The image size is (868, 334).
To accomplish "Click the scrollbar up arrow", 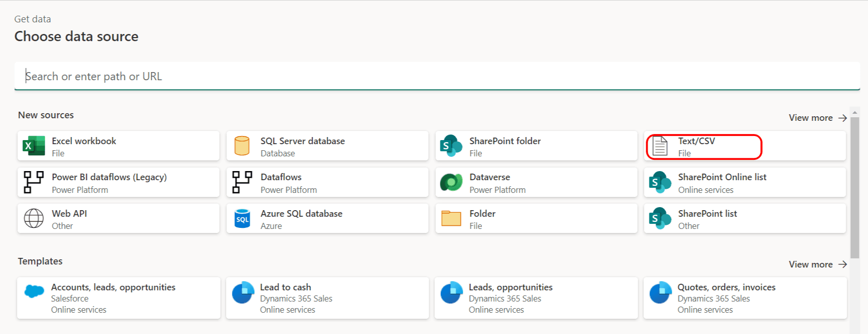I will click(x=855, y=113).
